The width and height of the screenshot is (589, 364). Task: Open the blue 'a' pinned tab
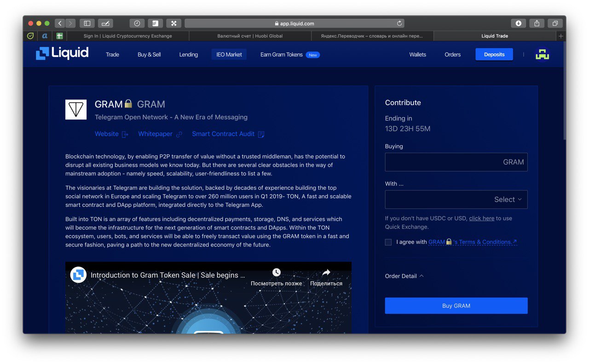[45, 36]
